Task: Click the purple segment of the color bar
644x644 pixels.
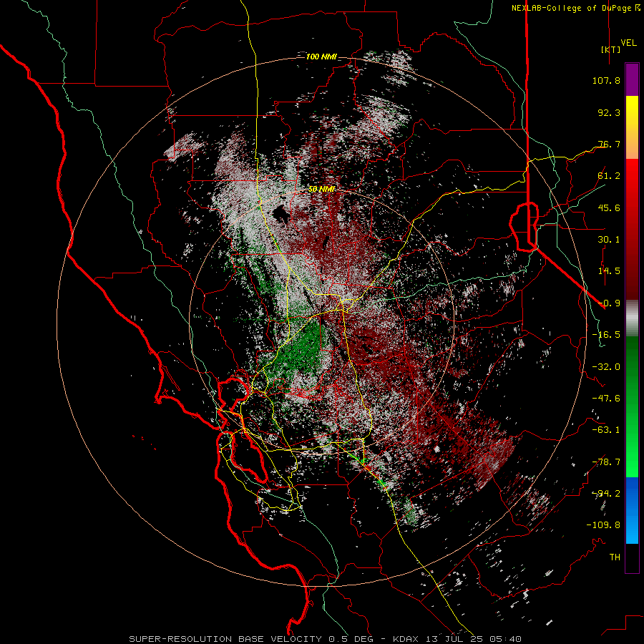Action: (632, 79)
